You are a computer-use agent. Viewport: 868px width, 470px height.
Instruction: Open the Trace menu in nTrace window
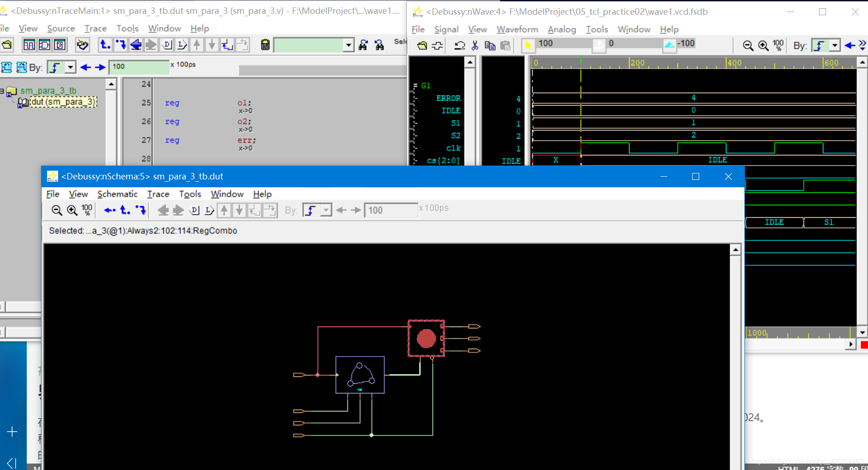95,29
